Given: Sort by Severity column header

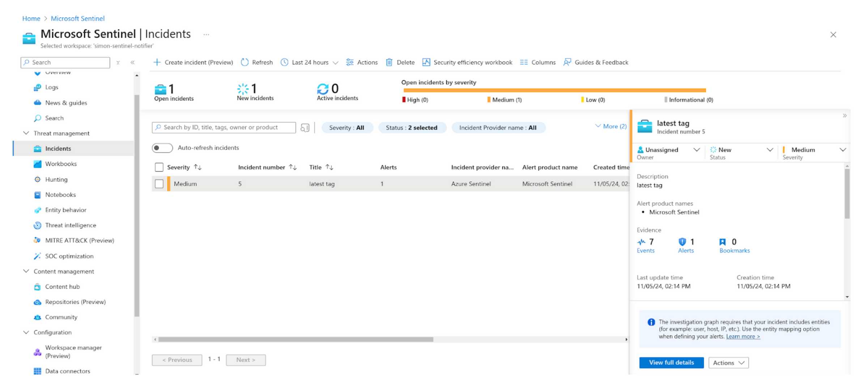Looking at the screenshot, I should [x=184, y=167].
